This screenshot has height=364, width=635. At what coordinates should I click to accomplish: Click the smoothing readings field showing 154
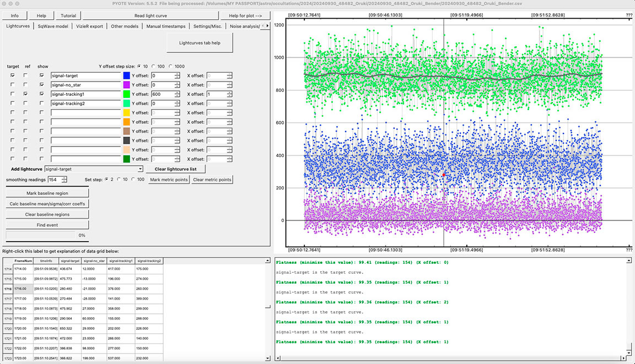coord(55,180)
